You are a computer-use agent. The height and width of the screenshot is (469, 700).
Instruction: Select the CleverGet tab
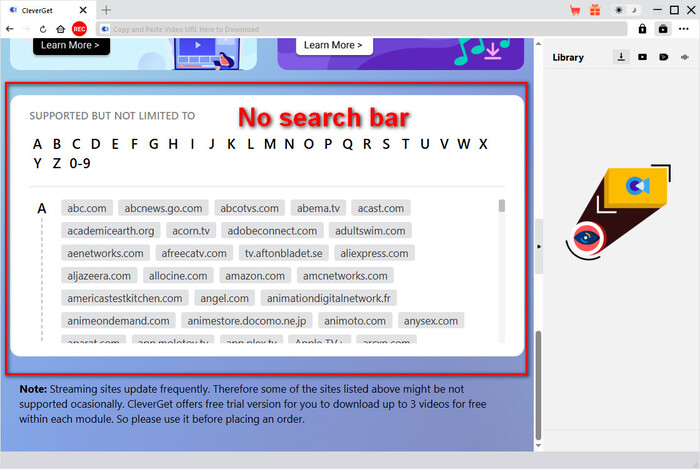[47, 10]
